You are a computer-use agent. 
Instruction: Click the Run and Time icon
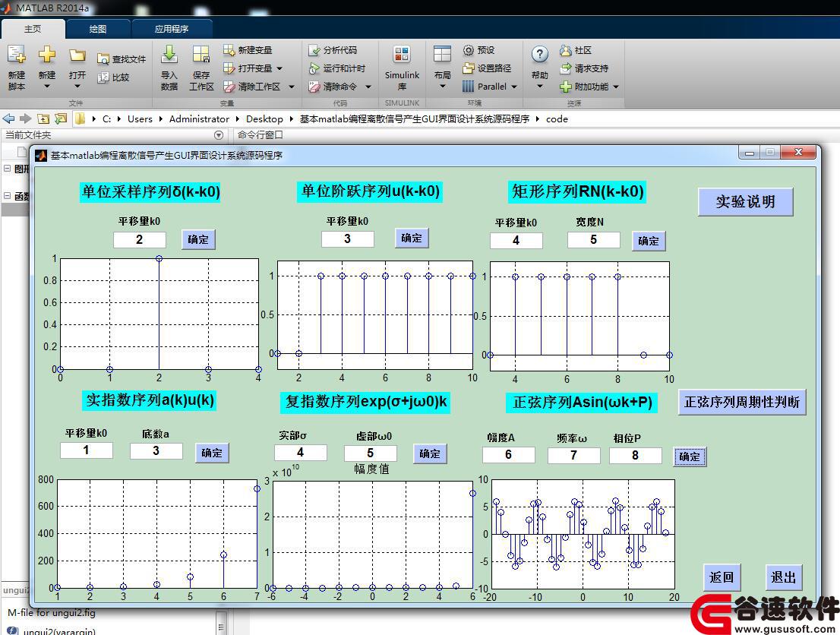coord(314,68)
